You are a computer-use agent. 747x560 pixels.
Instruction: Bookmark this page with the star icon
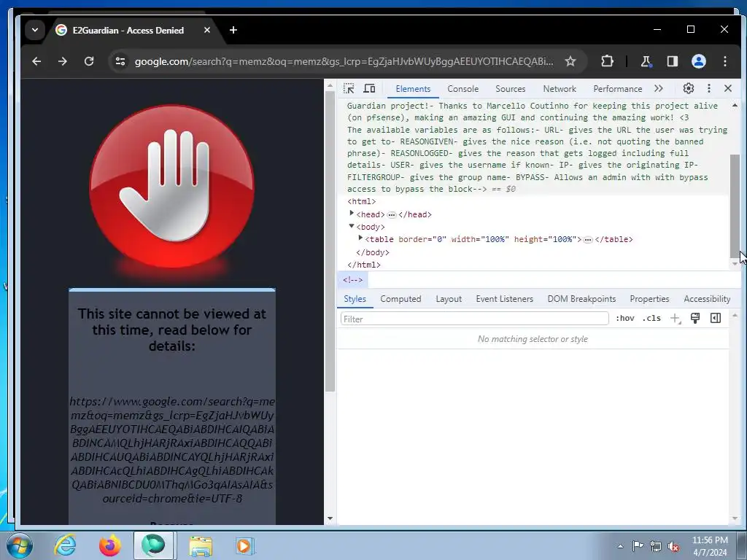[x=570, y=61]
